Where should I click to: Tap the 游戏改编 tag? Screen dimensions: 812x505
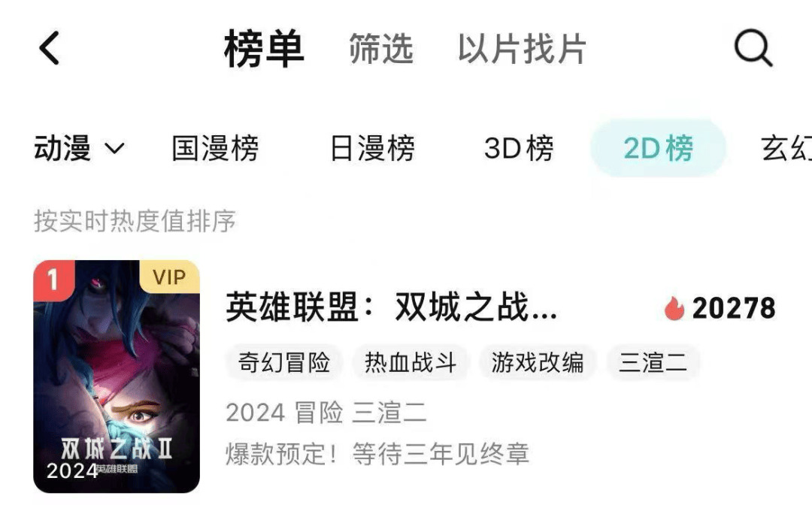538,363
